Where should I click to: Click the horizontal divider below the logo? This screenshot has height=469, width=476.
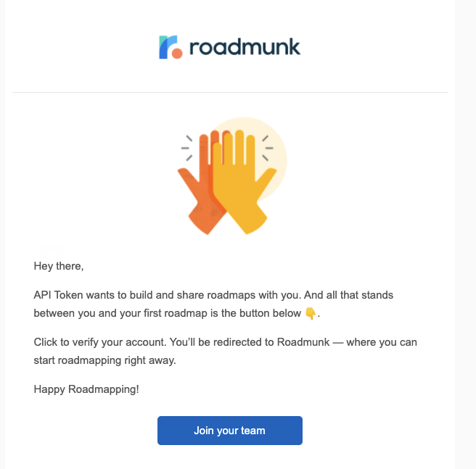230,92
